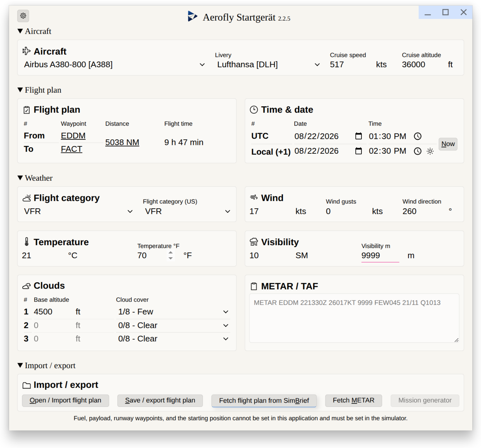Image resolution: width=481 pixels, height=448 pixels.
Task: Fetch flight plan from SimBrief
Action: 264,401
